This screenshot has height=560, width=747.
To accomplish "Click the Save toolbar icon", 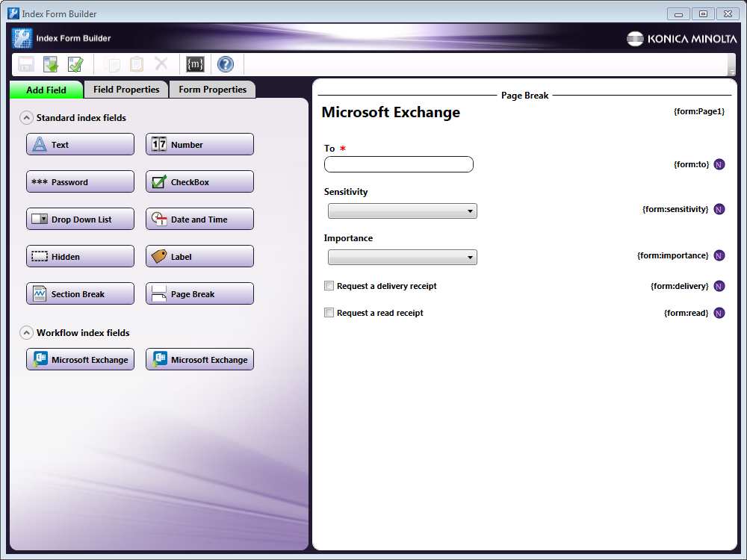I will [25, 63].
